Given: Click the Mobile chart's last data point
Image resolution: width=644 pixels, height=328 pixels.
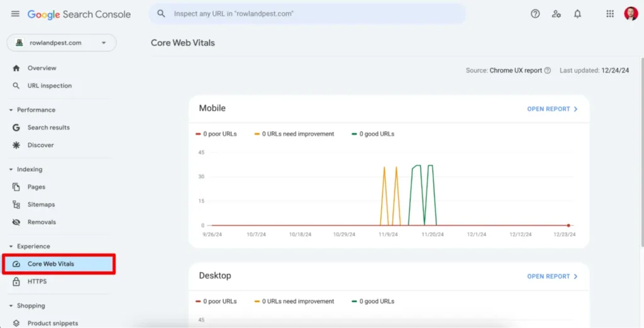Looking at the screenshot, I should coord(569,225).
